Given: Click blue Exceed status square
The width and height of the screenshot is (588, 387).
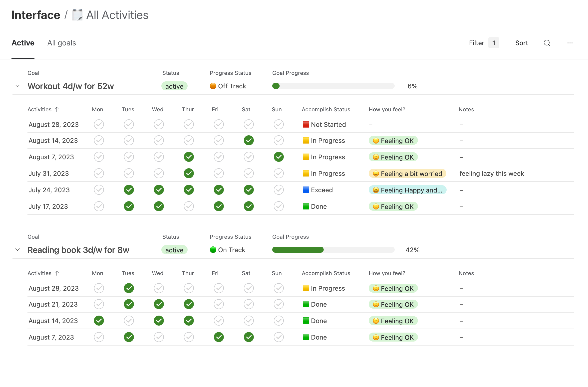Looking at the screenshot, I should coord(306,190).
